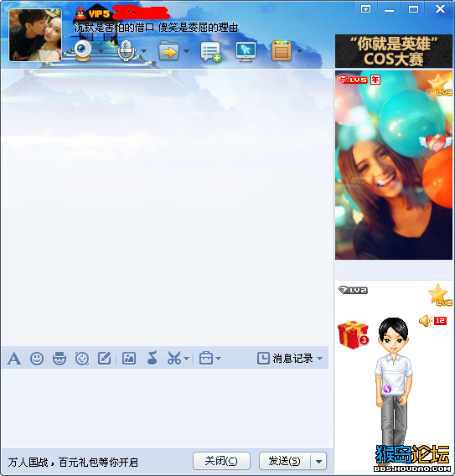Open the title bar dropdown menu button
455x476 pixels.
point(366,9)
